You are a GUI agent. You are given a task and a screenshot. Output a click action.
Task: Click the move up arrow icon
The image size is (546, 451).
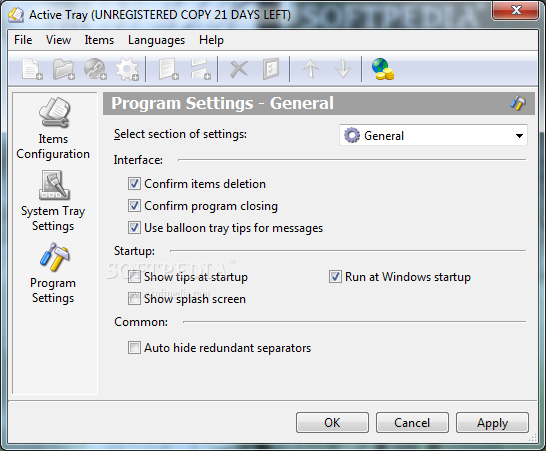click(x=311, y=69)
